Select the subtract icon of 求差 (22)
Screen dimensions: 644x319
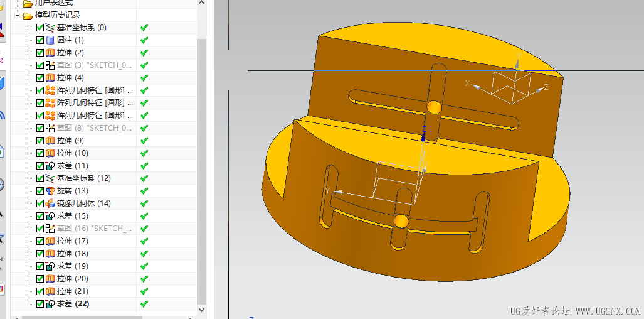coord(50,304)
